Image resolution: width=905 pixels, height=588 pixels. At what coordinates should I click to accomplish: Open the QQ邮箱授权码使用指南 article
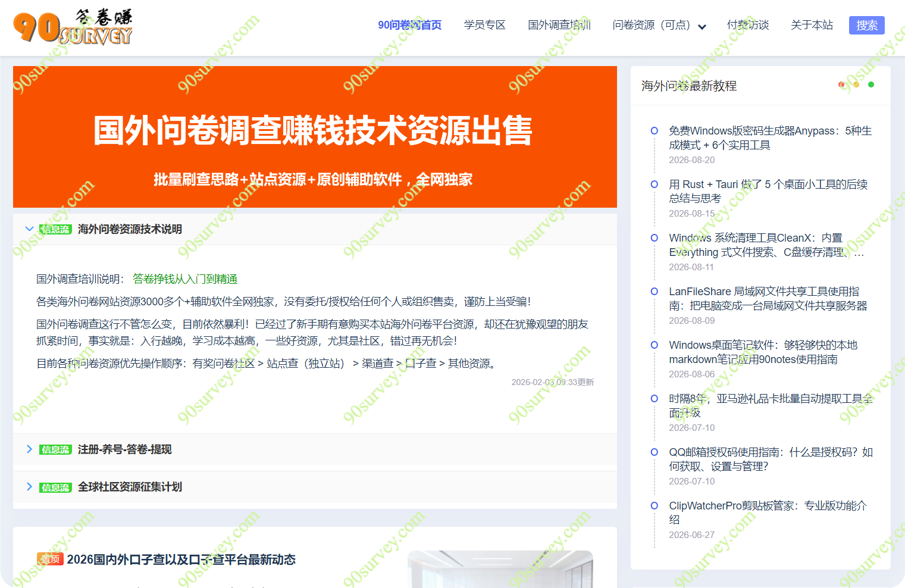tap(771, 459)
